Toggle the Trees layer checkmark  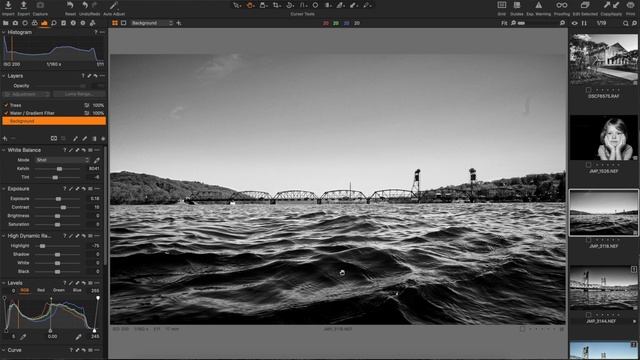coord(6,105)
